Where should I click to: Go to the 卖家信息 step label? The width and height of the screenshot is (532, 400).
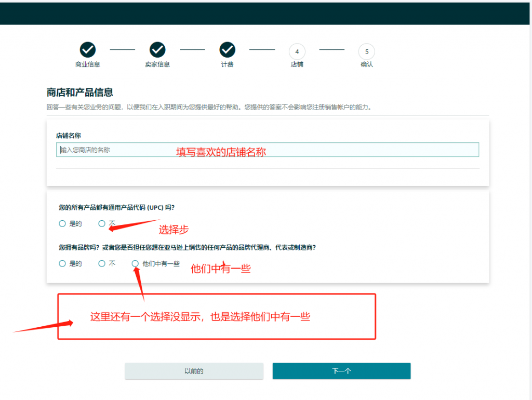point(157,64)
